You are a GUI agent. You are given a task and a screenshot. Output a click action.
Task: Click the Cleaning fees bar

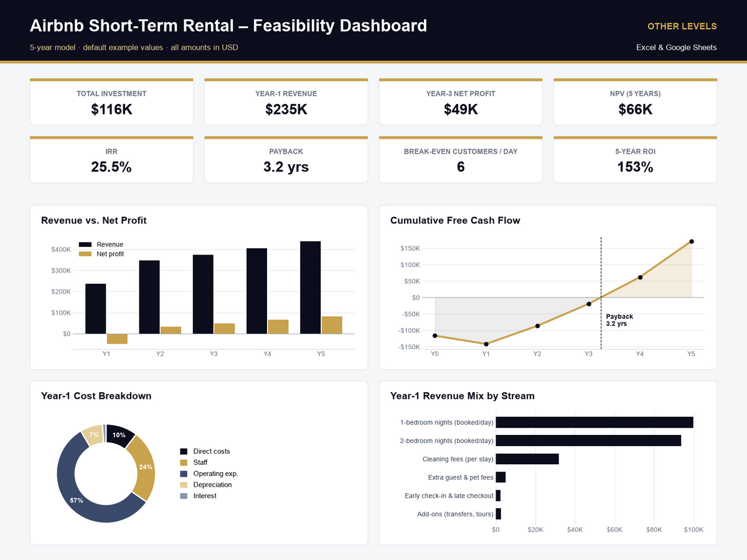527,459
